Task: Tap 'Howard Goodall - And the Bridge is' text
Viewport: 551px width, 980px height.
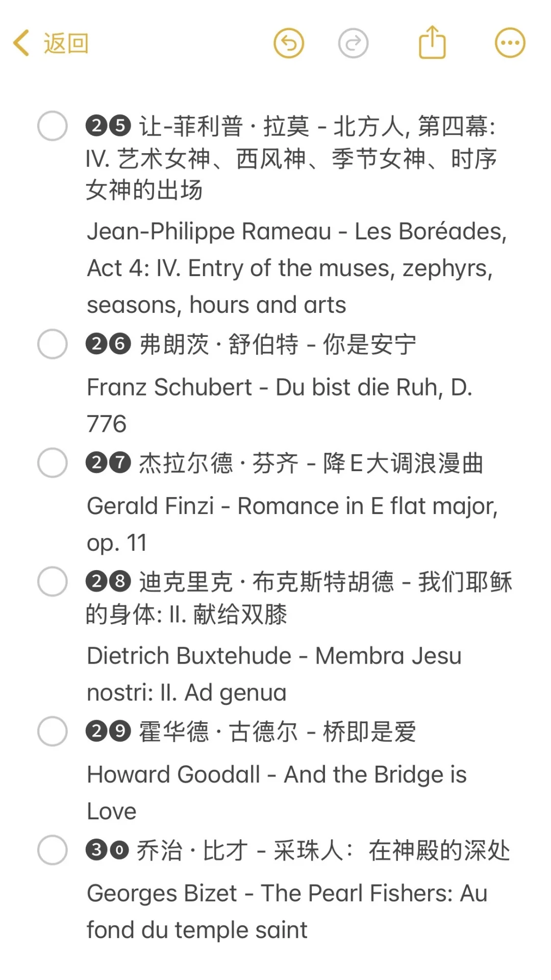Action: pyautogui.click(x=277, y=775)
